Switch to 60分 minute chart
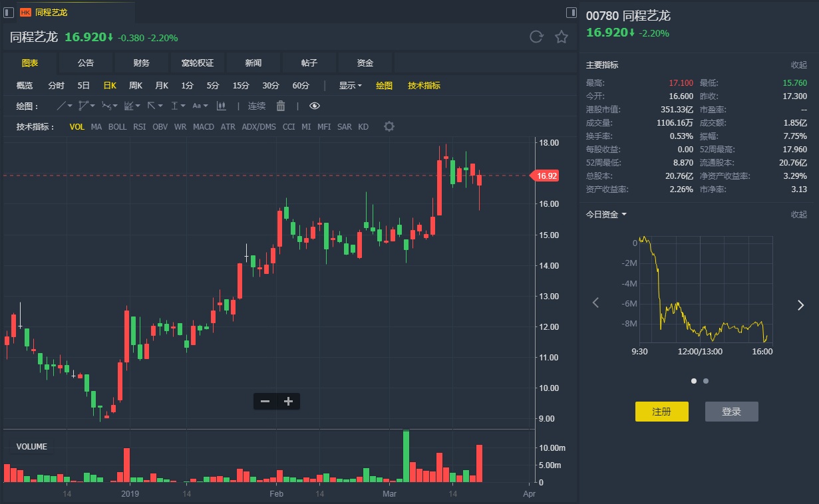Screen dimensions: 819x504 coord(301,85)
